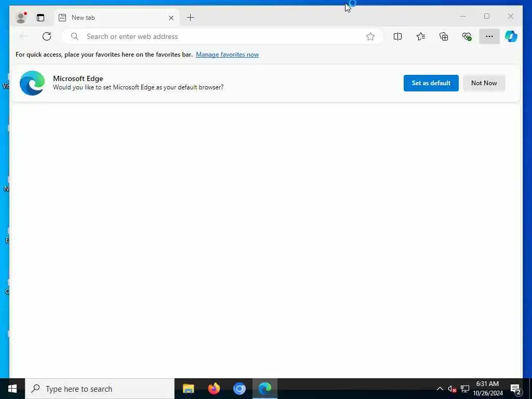Add this page to favorites star
The width and height of the screenshot is (532, 399).
tap(370, 36)
